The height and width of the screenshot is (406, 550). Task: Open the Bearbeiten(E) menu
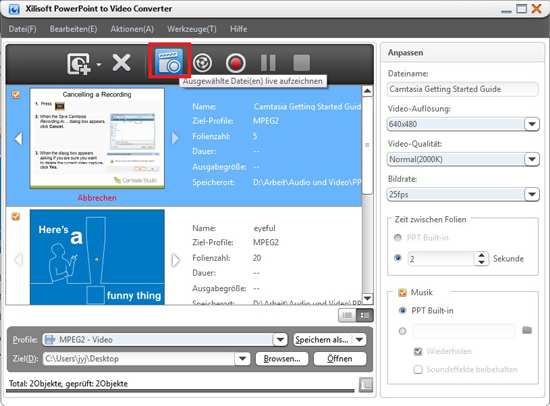pos(73,29)
